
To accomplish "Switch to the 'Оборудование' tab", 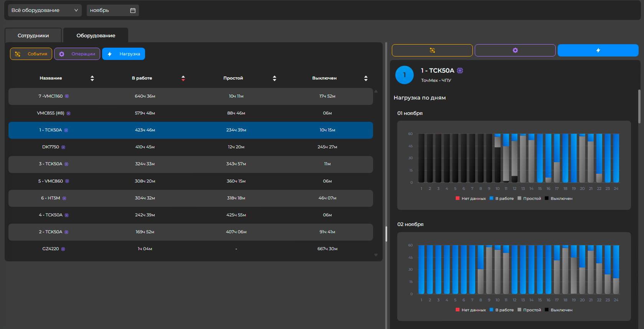I will [96, 35].
